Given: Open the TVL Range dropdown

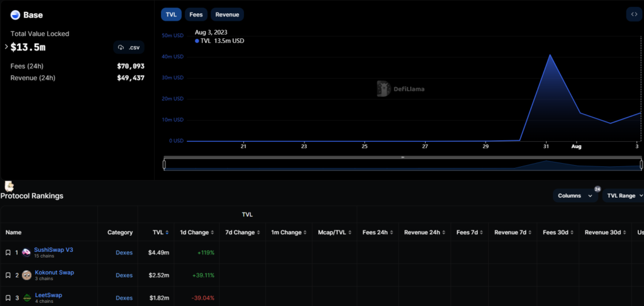Looking at the screenshot, I should click(x=624, y=196).
